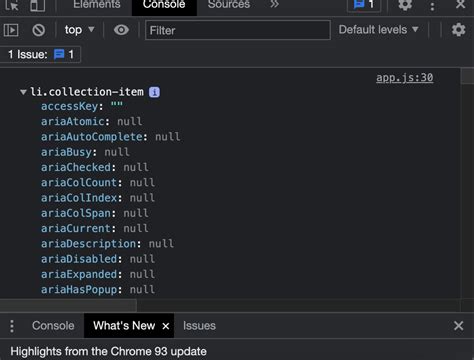This screenshot has width=474, height=360.
Task: Show more tabs via double chevron
Action: click(x=274, y=5)
